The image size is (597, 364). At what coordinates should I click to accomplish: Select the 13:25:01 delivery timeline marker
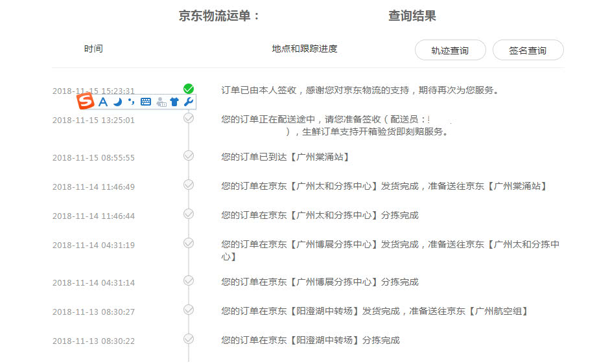189,119
